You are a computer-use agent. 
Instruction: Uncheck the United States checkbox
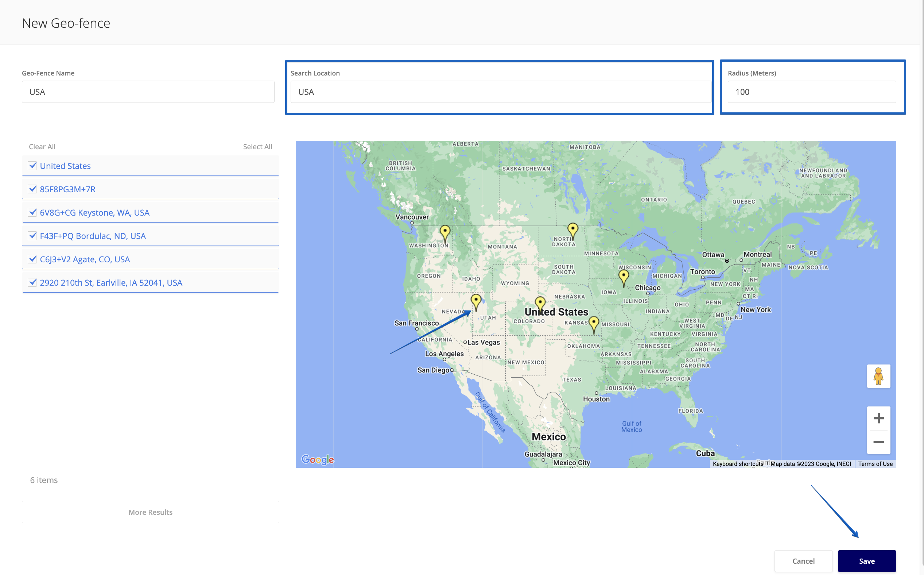pos(32,166)
